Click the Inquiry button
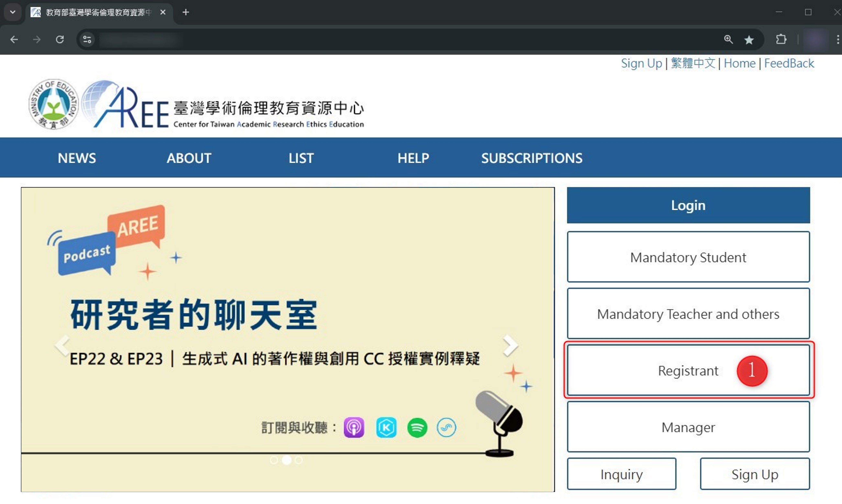This screenshot has height=504, width=842. click(x=622, y=474)
